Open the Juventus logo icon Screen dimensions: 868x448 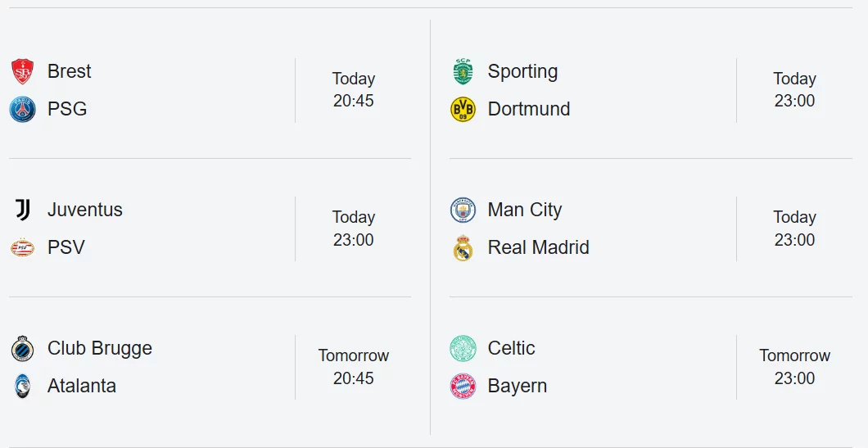click(x=23, y=210)
